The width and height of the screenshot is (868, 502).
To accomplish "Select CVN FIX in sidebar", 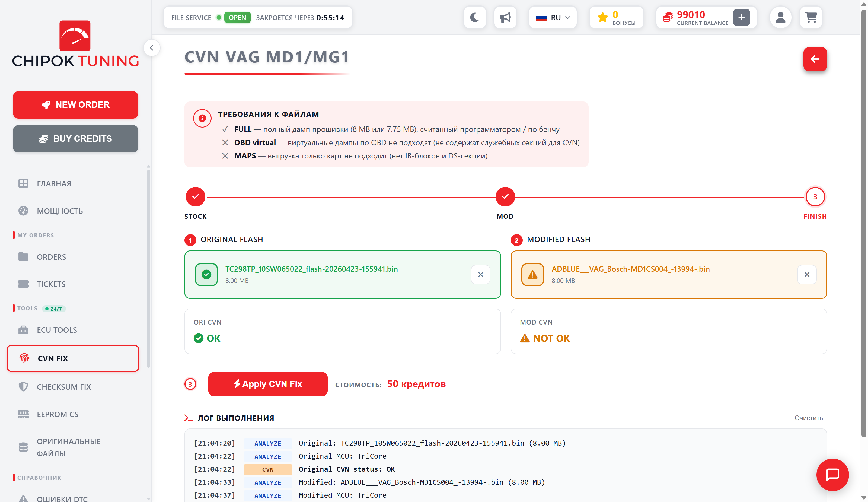I will tap(73, 358).
